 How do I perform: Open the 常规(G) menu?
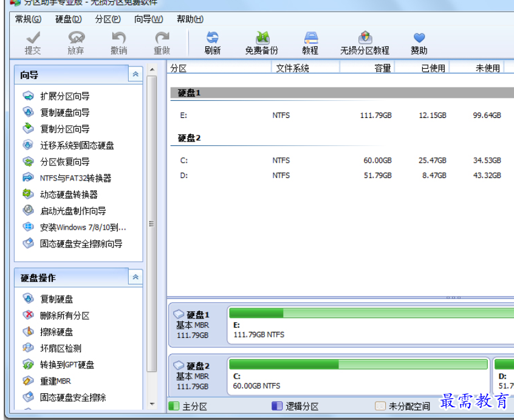click(28, 19)
